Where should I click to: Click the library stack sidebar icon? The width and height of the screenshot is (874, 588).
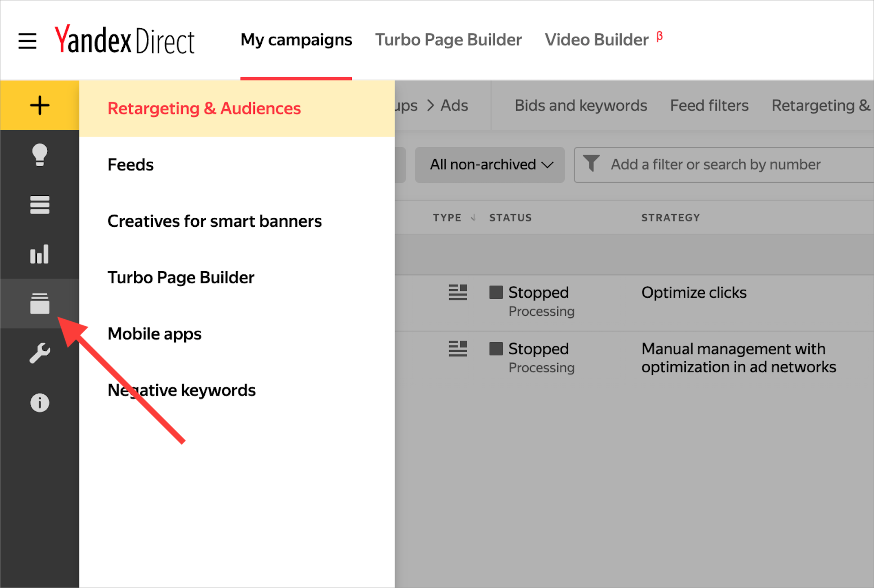pyautogui.click(x=40, y=304)
